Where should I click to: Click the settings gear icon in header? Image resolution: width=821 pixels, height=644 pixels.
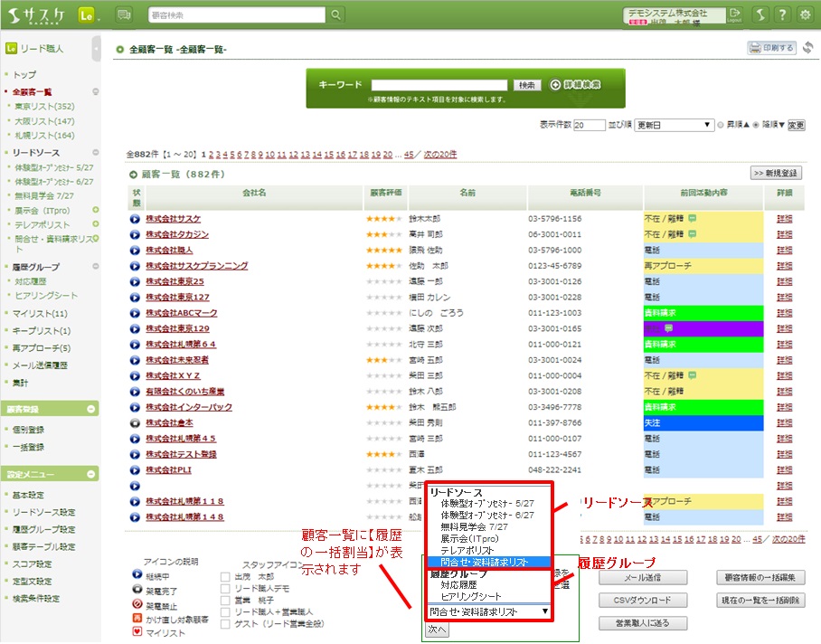coord(805,15)
